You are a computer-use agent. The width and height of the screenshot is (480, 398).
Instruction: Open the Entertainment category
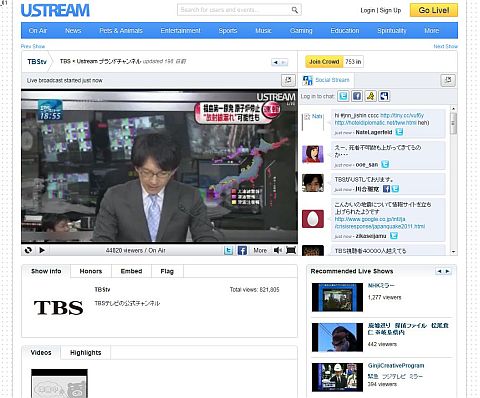[x=180, y=31]
